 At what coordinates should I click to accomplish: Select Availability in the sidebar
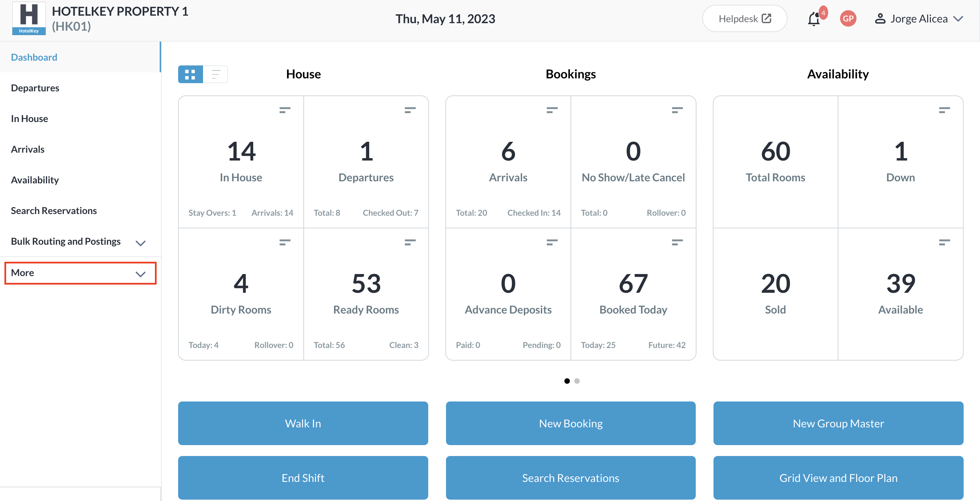34,180
